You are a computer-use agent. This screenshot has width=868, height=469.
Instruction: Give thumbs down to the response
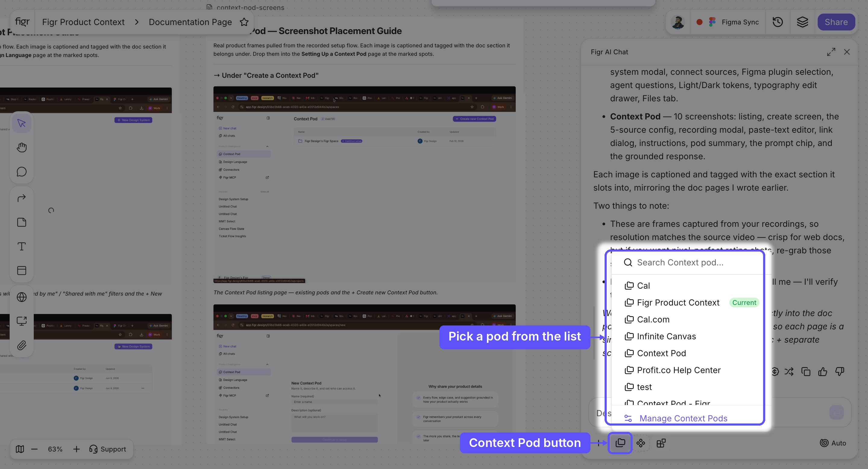tap(840, 372)
